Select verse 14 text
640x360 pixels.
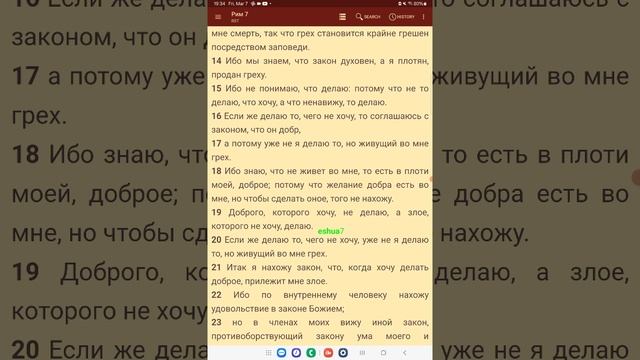click(320, 68)
